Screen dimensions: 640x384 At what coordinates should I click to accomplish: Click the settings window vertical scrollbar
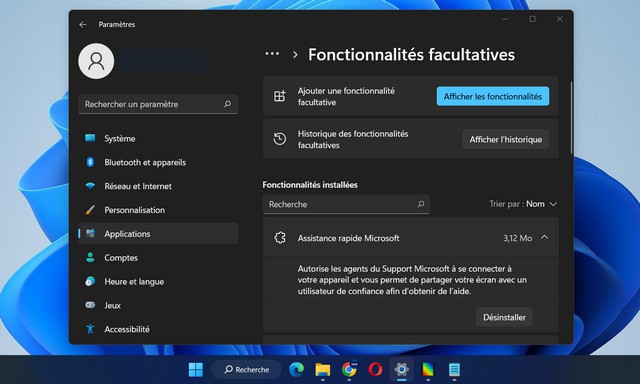(571, 118)
